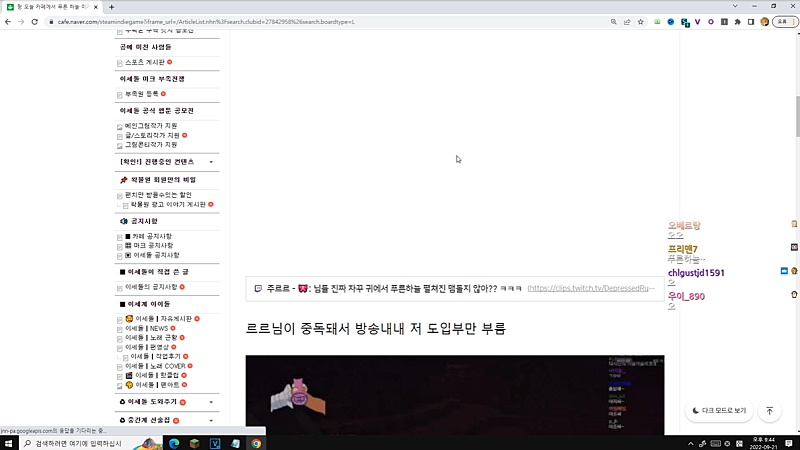800x450 pixels.
Task: Click the dark square extension icon
Action: [724, 22]
